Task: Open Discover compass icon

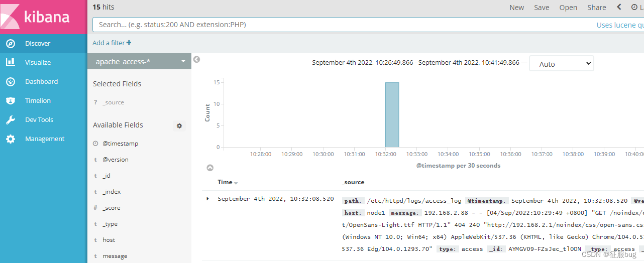Action: pos(11,44)
